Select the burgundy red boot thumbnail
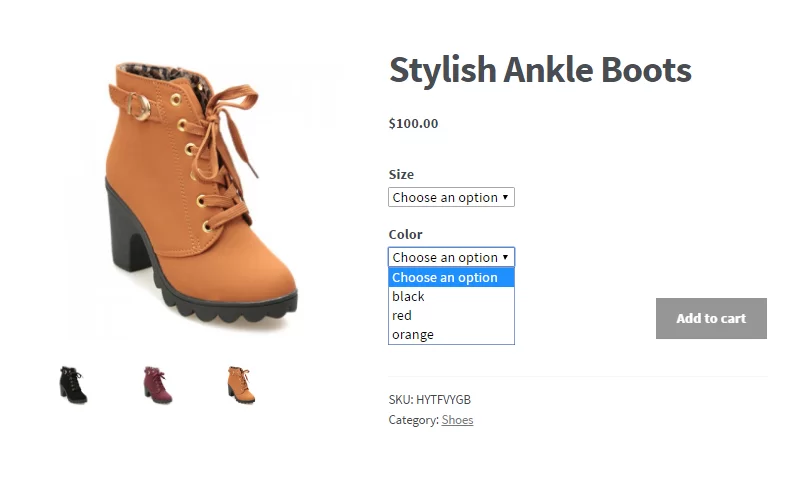The width and height of the screenshot is (804, 503). click(157, 385)
